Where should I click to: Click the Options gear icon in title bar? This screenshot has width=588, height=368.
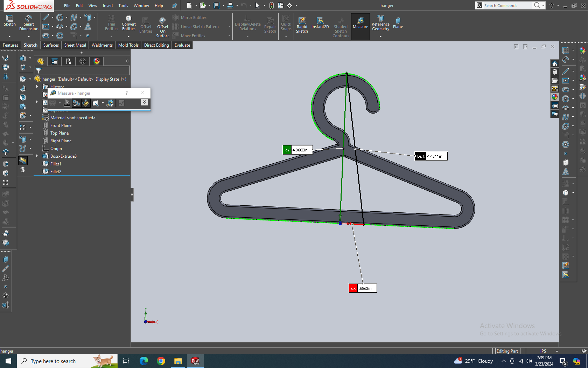(x=289, y=6)
